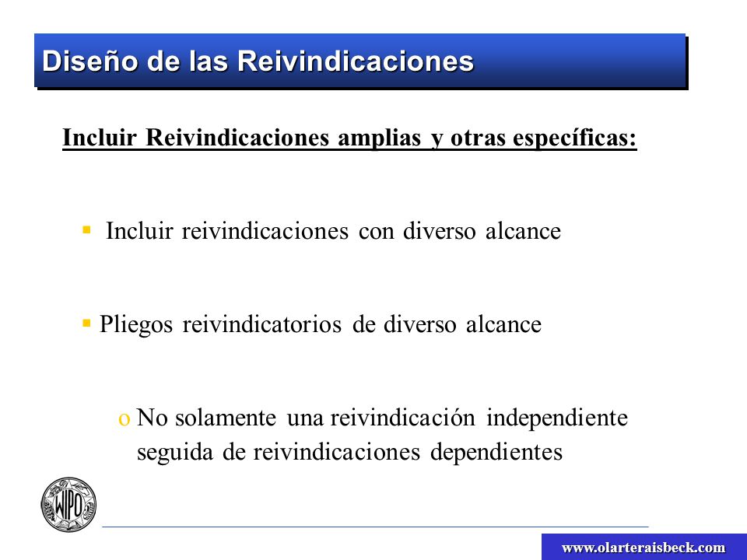The width and height of the screenshot is (747, 560).
Task: Click heading "Incluir Reivindicaciones amplias y otras específicas:"
Action: 349,138
